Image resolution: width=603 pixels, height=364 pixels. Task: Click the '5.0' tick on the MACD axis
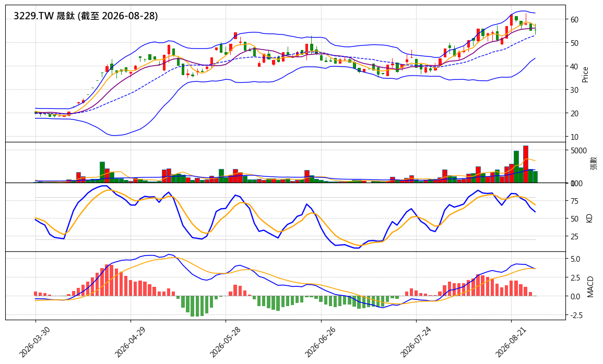tap(575, 259)
